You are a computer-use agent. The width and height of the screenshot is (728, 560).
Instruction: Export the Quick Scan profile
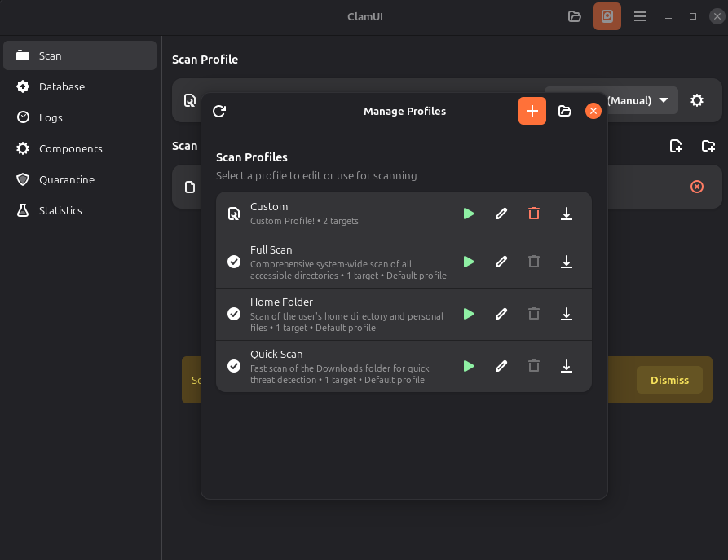pos(567,366)
